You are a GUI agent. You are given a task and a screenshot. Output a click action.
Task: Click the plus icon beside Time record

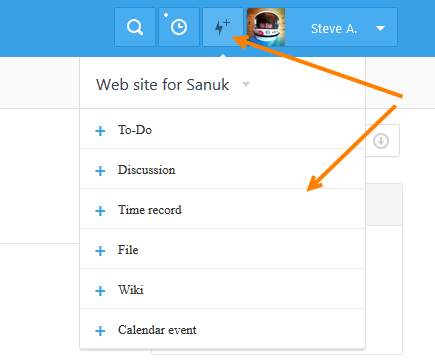(x=100, y=211)
